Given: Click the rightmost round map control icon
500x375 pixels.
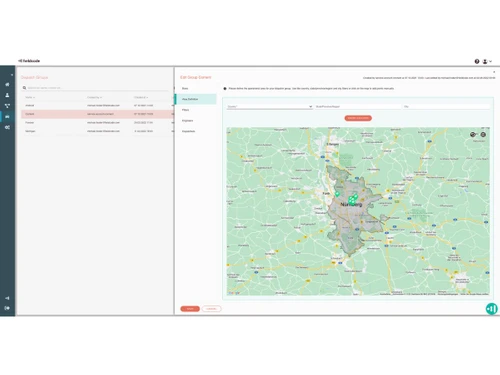Looking at the screenshot, I should pos(483,134).
